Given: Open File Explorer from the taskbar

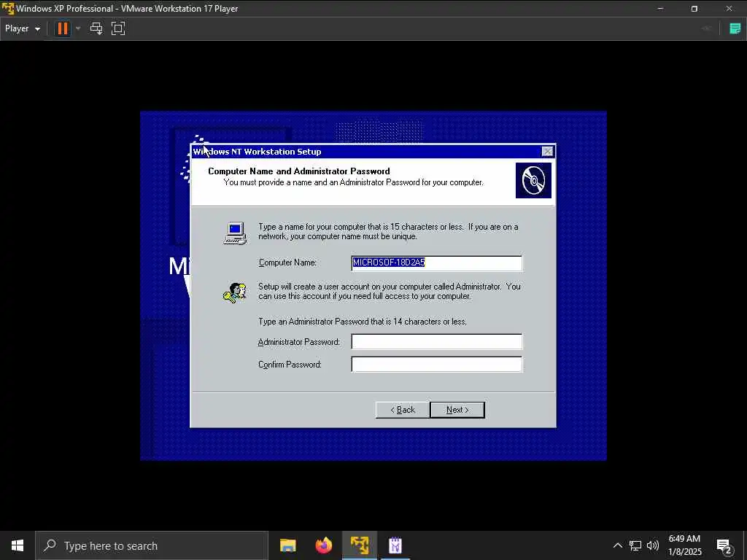Looking at the screenshot, I should [287, 545].
